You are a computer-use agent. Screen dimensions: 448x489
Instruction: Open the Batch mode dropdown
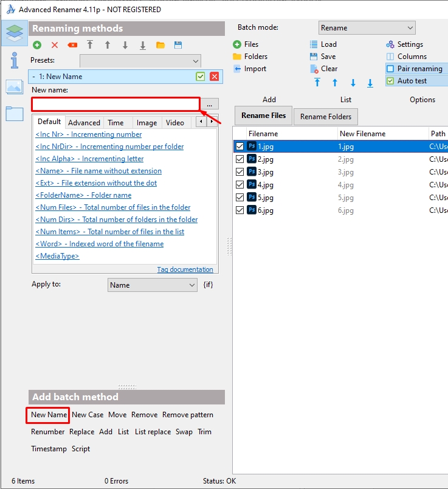click(x=367, y=28)
